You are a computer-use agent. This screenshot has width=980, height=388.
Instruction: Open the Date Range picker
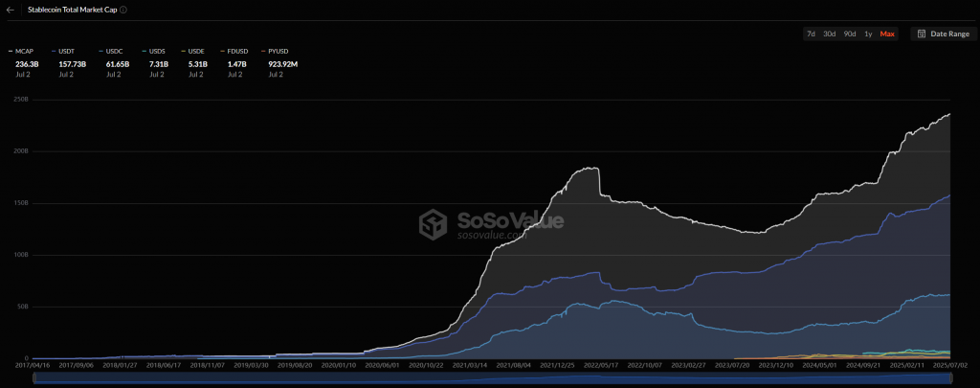pos(944,34)
